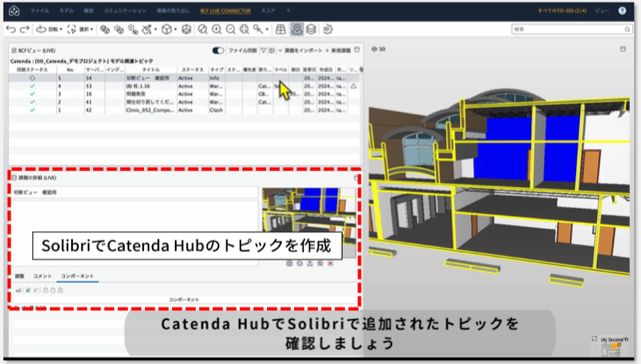Select the Zoom In magnifier tool

pos(216,29)
